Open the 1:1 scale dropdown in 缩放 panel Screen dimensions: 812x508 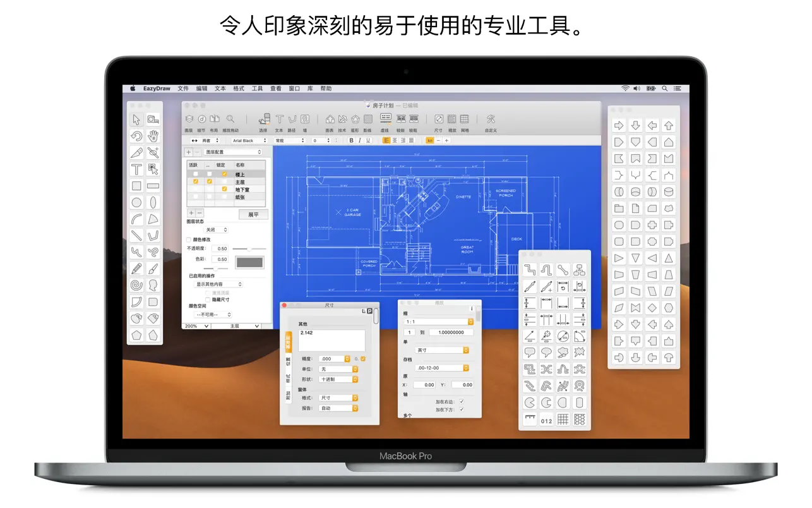437,322
